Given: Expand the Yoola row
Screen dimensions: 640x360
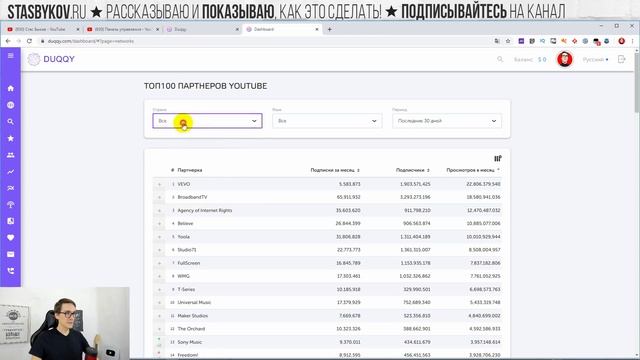Looking at the screenshot, I should tap(159, 237).
